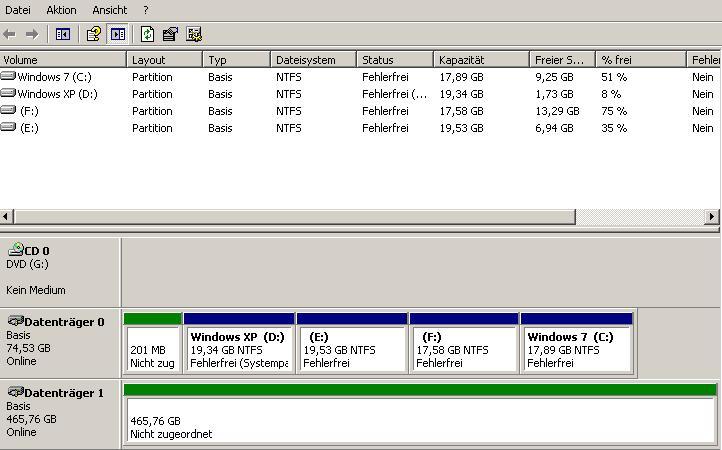Click the last toolbar settings icon
This screenshot has width=722, height=450.
[194, 34]
